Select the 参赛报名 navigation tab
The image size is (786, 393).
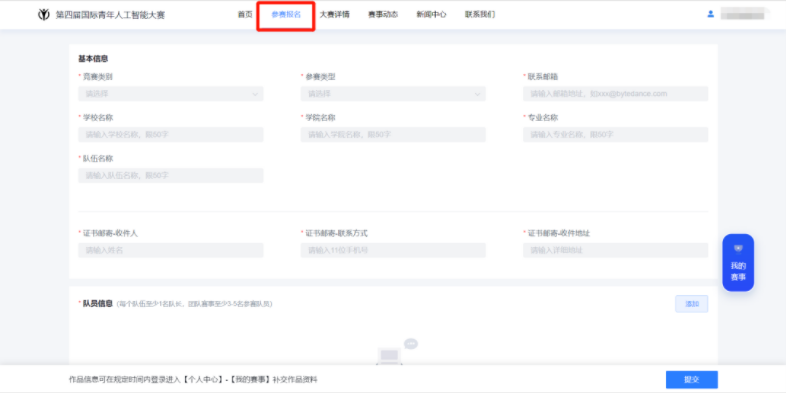click(x=286, y=15)
